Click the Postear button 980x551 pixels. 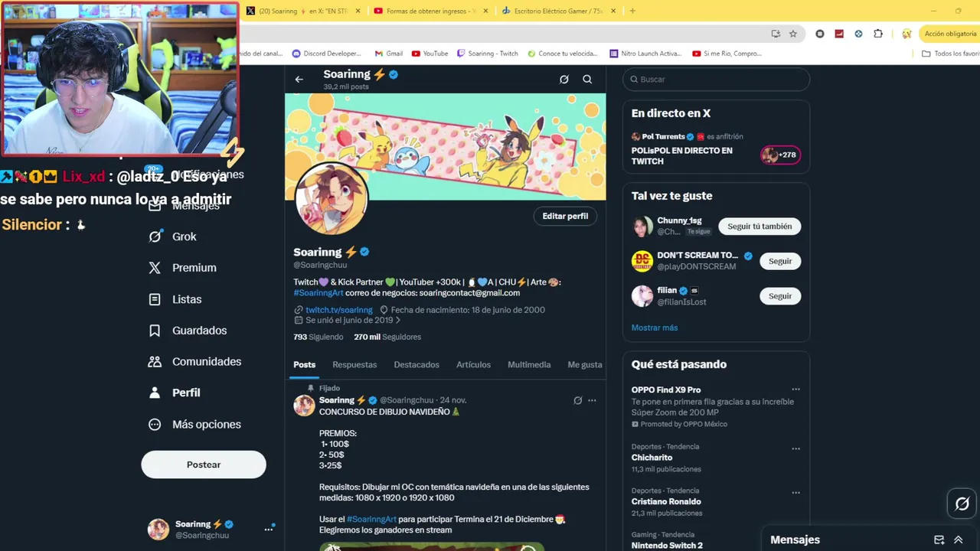204,465
